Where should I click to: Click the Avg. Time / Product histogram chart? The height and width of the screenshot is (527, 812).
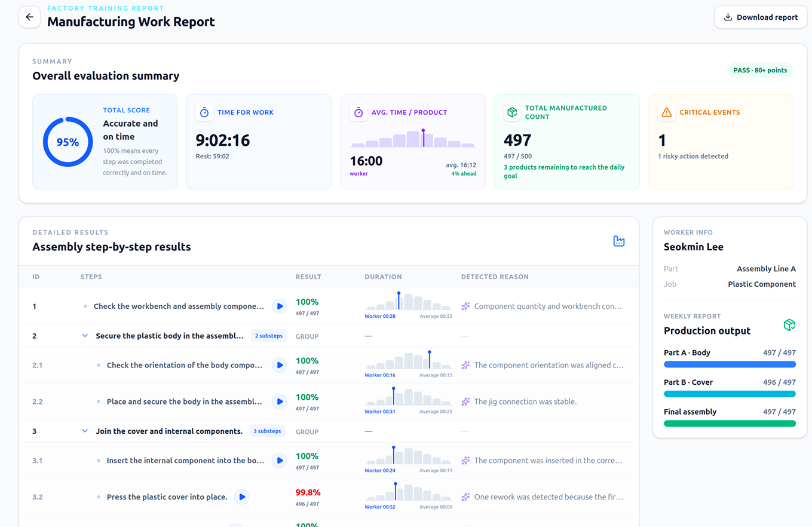point(413,139)
